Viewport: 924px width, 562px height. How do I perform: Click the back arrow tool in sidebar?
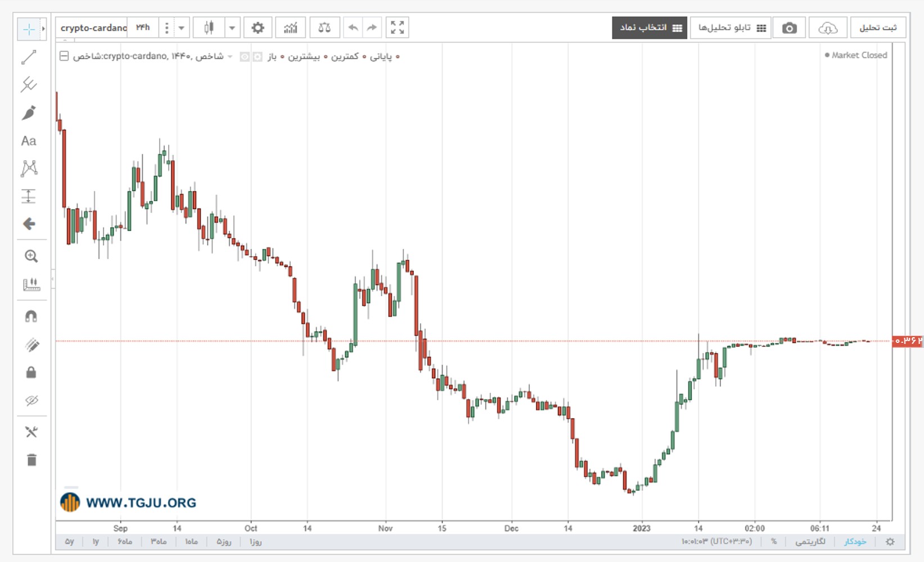click(x=29, y=224)
